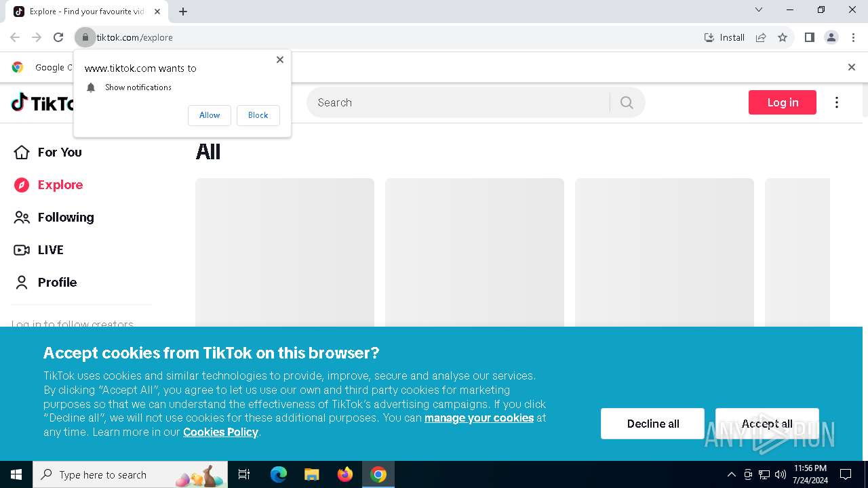
Task: Click the TikTok logo
Action: pos(43,103)
